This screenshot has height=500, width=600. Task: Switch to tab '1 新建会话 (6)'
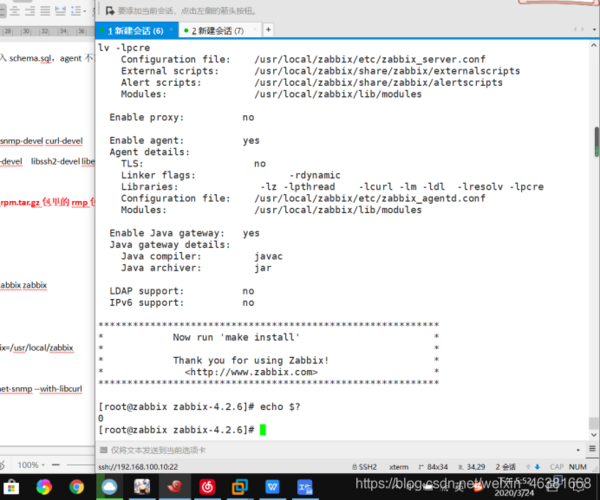(135, 31)
